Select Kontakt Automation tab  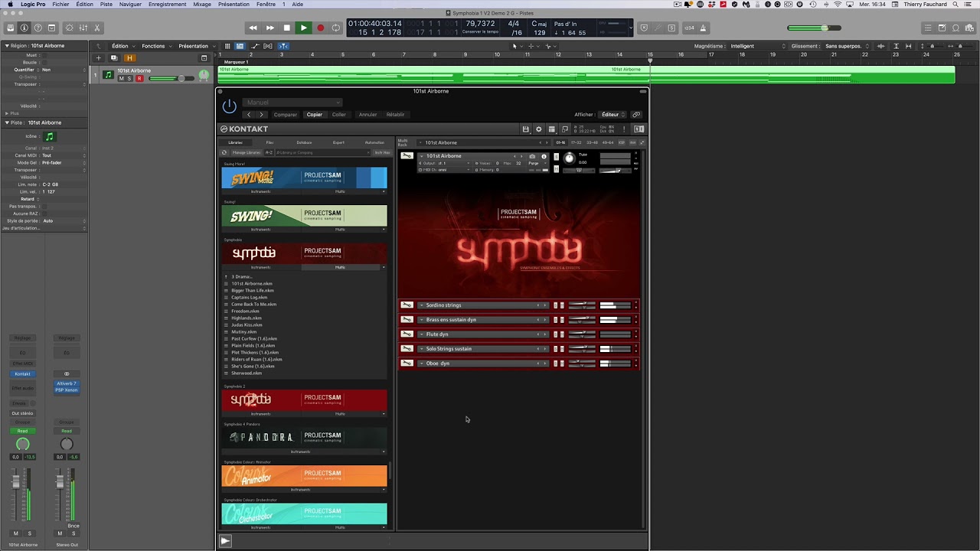point(374,142)
